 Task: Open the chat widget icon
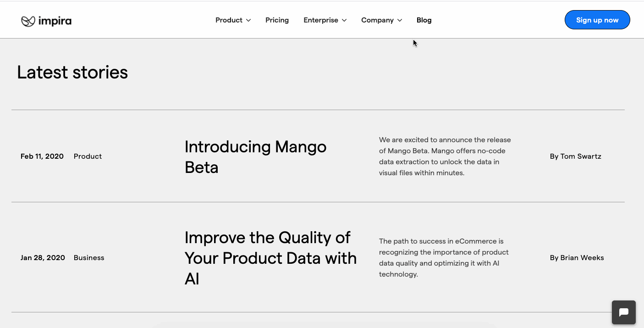(x=623, y=312)
